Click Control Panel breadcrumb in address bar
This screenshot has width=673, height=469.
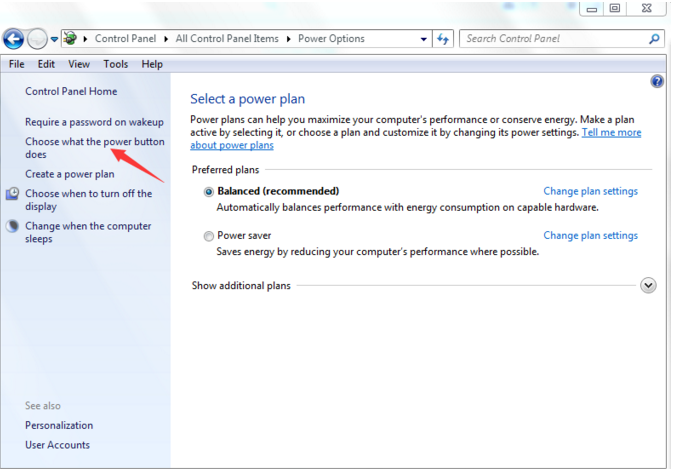125,39
